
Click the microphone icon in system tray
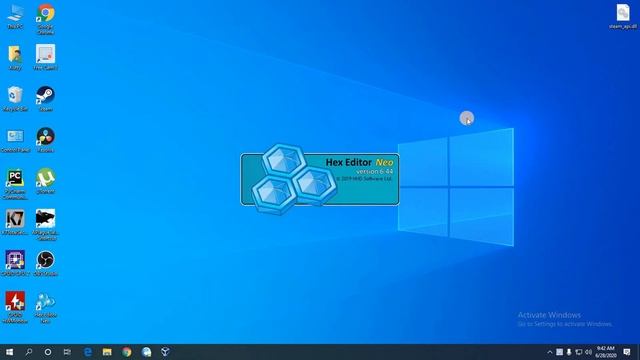569,352
